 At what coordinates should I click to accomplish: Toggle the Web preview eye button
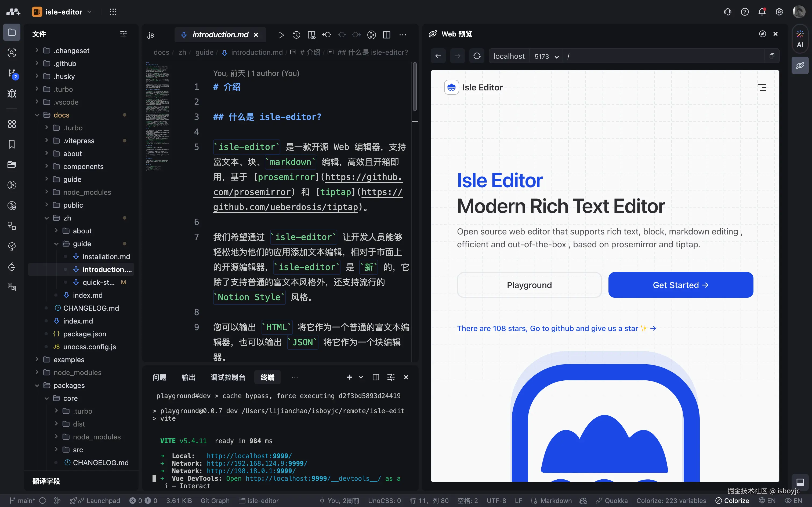[800, 65]
